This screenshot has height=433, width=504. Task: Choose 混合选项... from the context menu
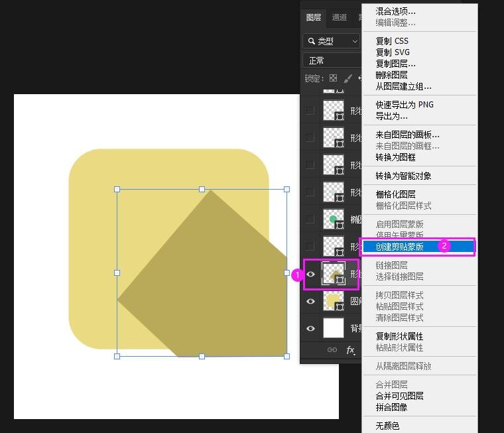(395, 11)
